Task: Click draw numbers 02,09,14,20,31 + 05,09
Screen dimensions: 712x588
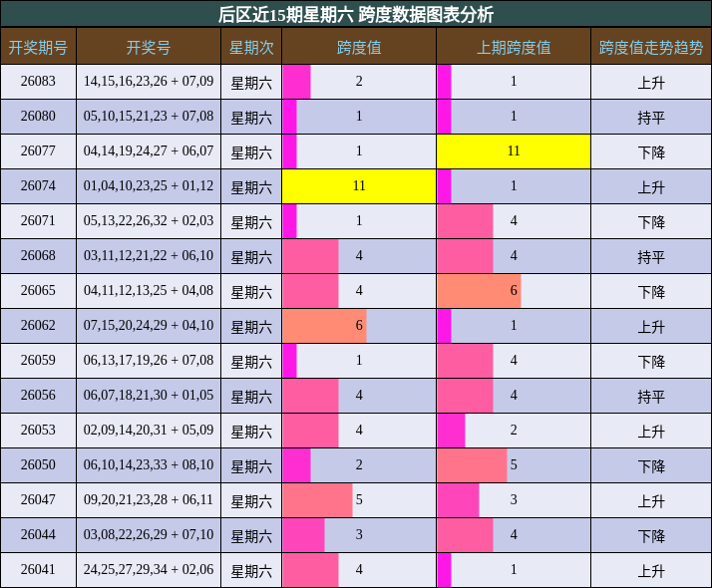Action: [x=149, y=431]
